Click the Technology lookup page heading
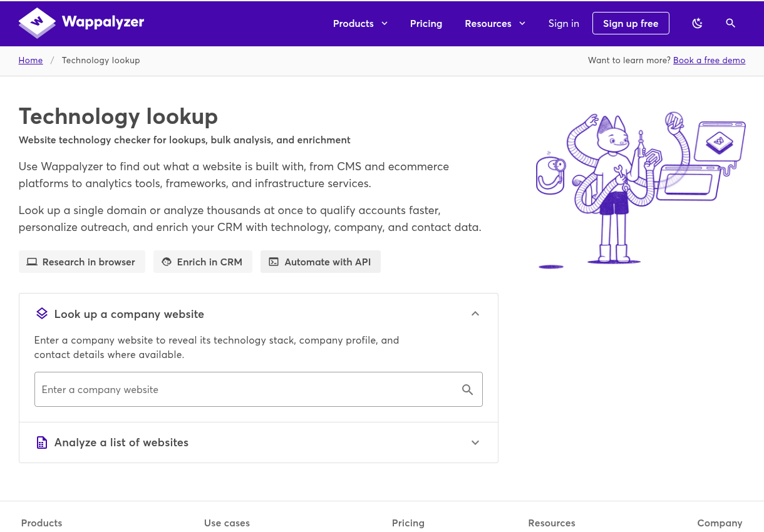The width and height of the screenshot is (764, 532). pyautogui.click(x=118, y=116)
